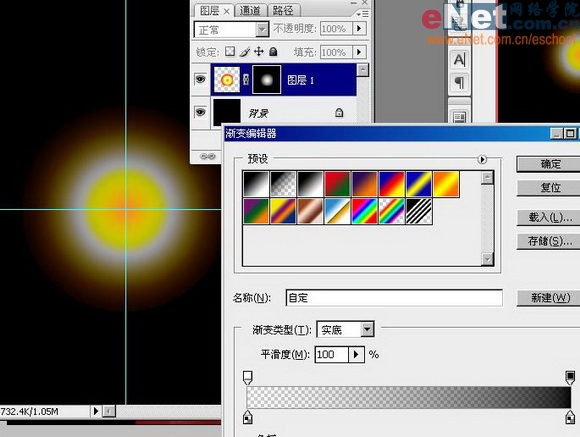
Task: Select the 图层 1 layer name
Action: point(301,80)
